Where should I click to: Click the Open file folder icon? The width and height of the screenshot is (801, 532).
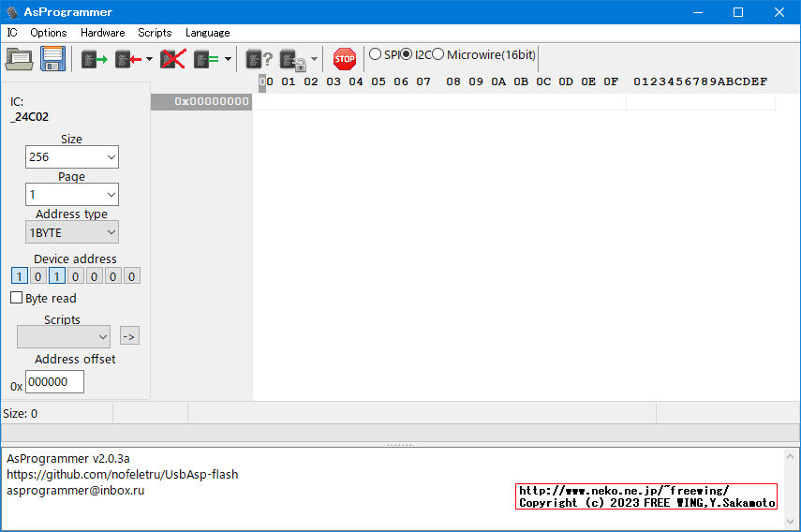[19, 59]
